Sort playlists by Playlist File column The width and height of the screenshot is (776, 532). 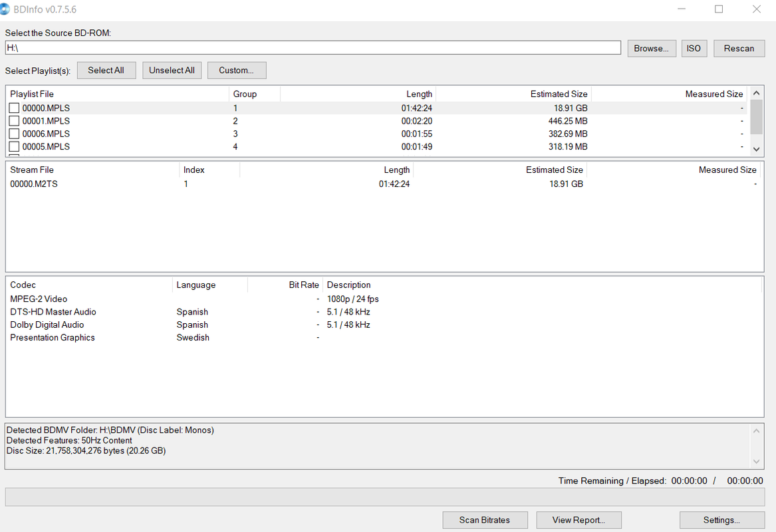(x=118, y=94)
